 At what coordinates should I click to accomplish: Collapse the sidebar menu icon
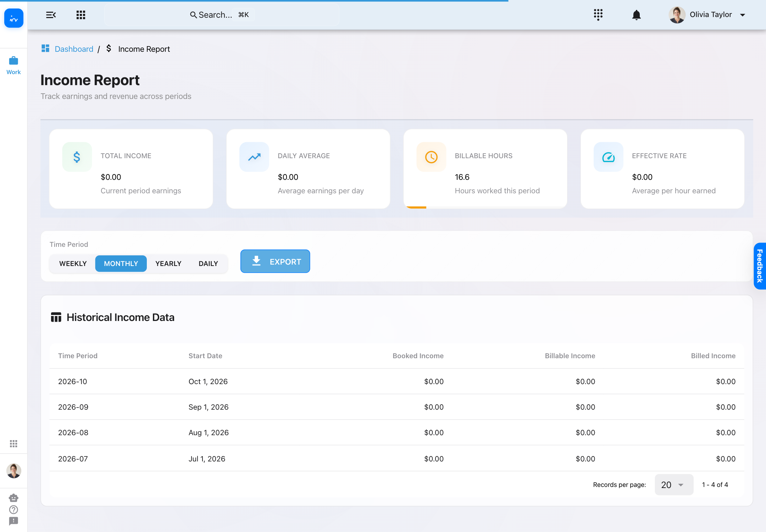point(51,15)
